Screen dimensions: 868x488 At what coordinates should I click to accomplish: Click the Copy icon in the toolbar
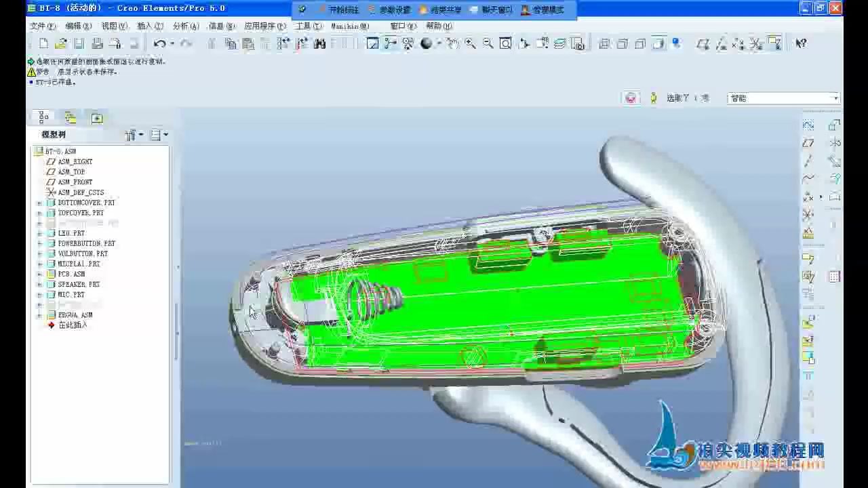230,43
